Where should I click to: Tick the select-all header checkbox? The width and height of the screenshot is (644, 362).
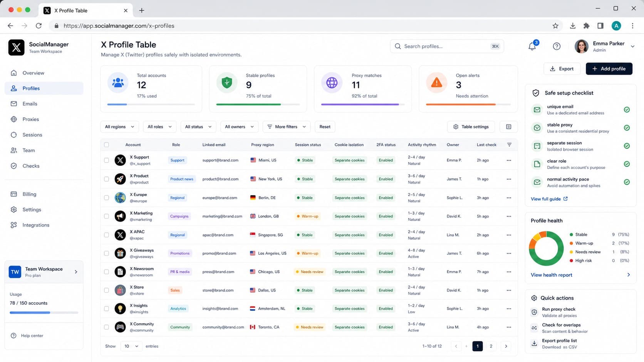pos(106,145)
